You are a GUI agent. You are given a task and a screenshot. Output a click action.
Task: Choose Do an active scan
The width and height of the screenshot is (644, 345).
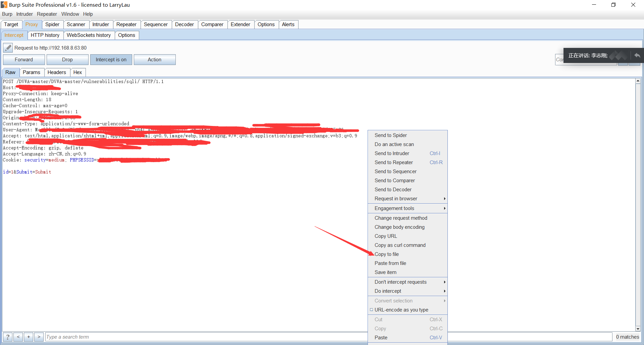point(408,144)
